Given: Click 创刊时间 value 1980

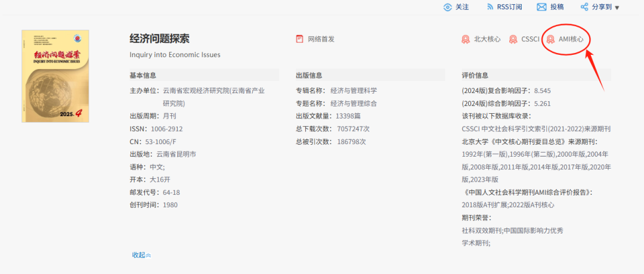Looking at the screenshot, I should click(x=171, y=205).
